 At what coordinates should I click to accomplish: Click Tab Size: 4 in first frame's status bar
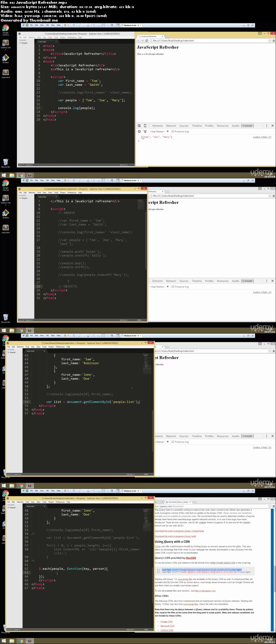(x=124, y=165)
